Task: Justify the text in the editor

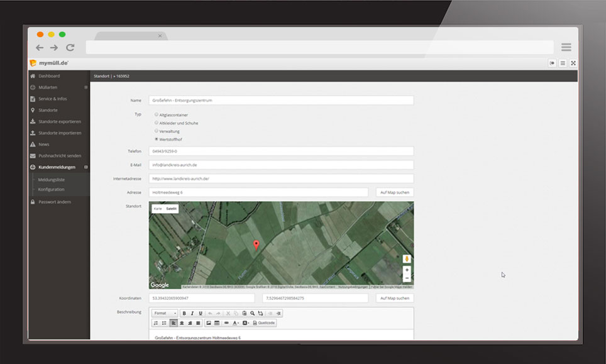Action: coord(198,323)
